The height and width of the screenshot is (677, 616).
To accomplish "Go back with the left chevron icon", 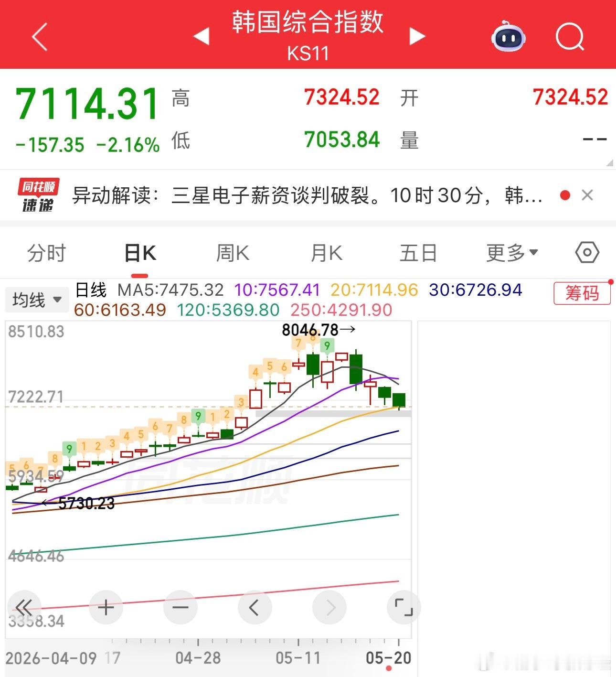I will (40, 36).
